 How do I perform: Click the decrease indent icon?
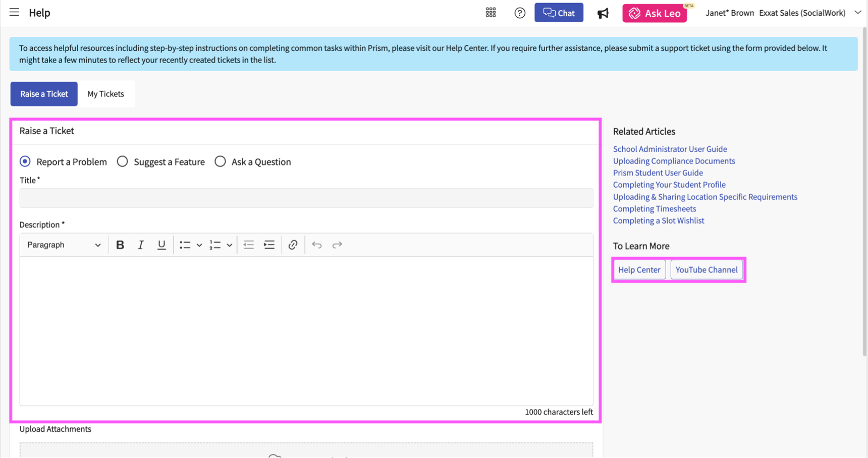click(x=248, y=245)
